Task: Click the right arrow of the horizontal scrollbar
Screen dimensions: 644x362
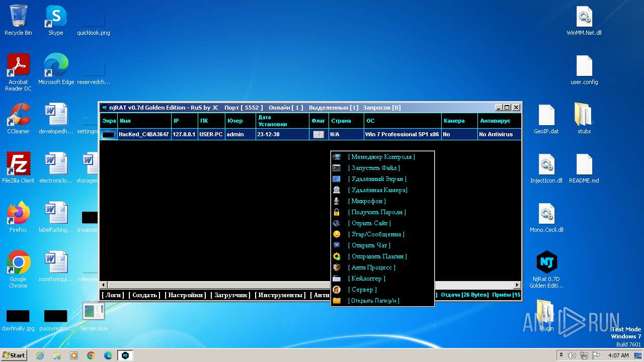Action: 517,285
